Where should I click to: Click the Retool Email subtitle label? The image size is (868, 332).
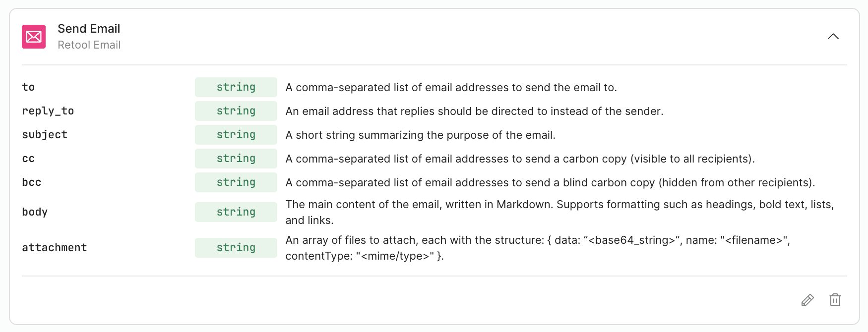pyautogui.click(x=89, y=45)
